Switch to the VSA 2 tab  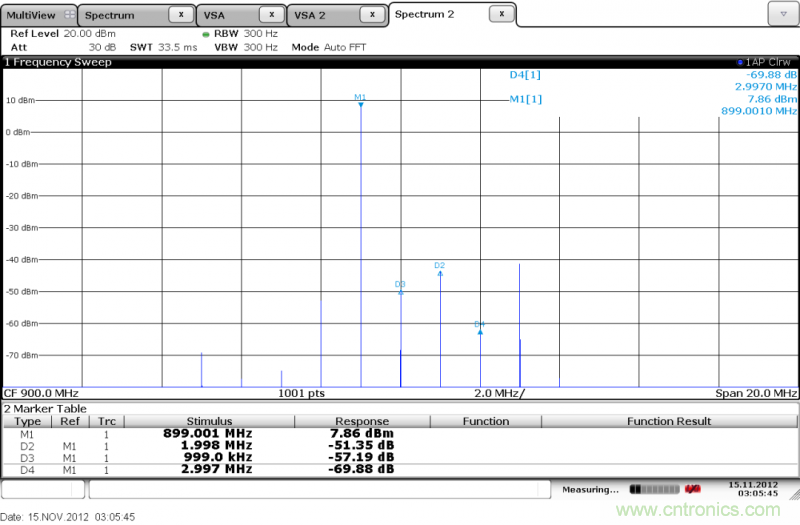click(310, 15)
